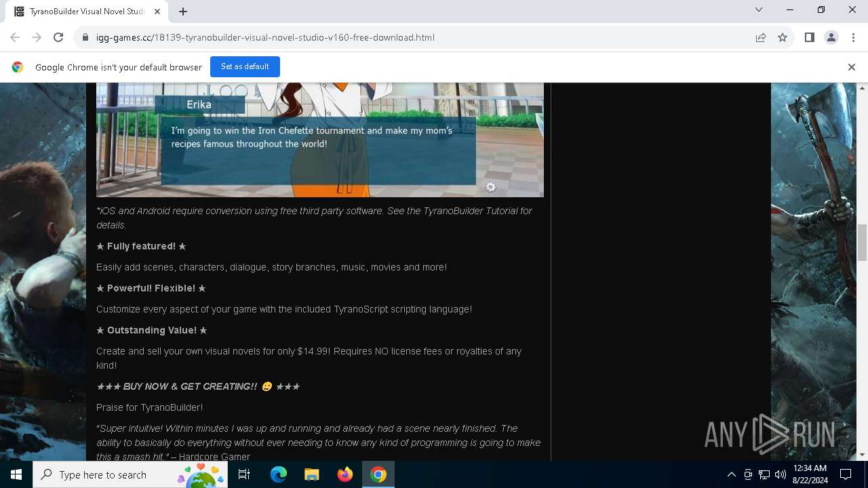Image resolution: width=868 pixels, height=488 pixels.
Task: Open the Windows Start menu
Action: (x=16, y=474)
